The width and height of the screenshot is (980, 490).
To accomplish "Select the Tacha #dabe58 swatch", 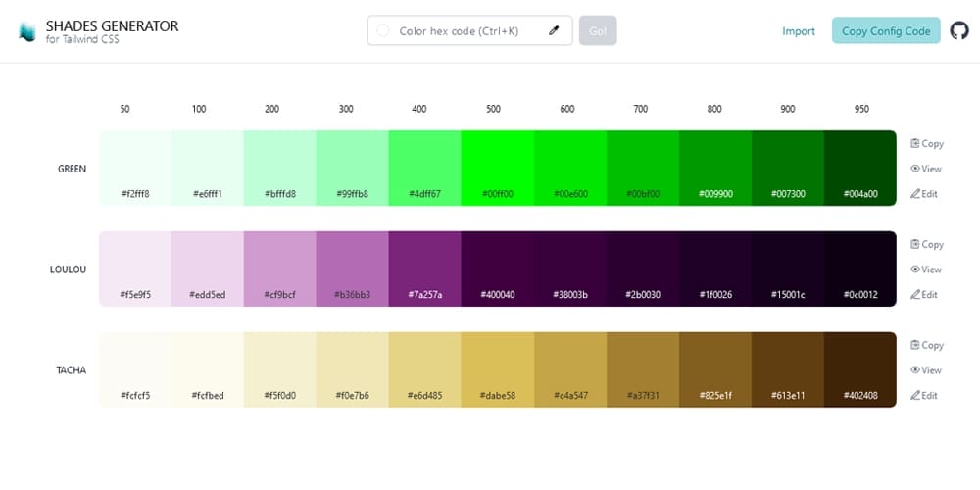I will pyautogui.click(x=498, y=369).
